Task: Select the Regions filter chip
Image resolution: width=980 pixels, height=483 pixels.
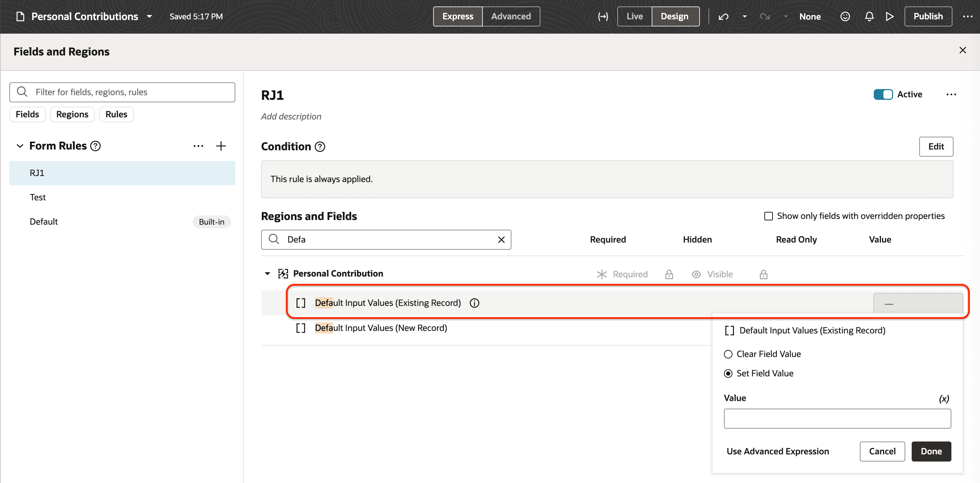Action: pyautogui.click(x=72, y=114)
